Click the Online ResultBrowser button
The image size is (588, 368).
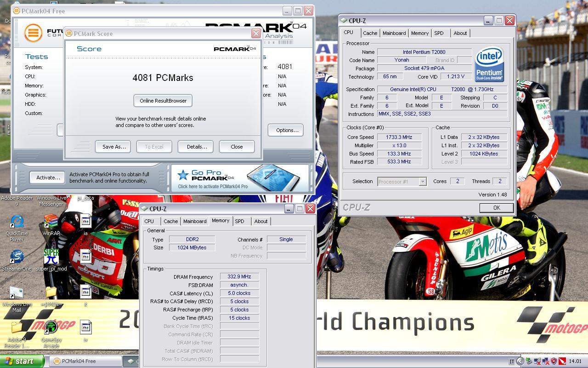[163, 101]
